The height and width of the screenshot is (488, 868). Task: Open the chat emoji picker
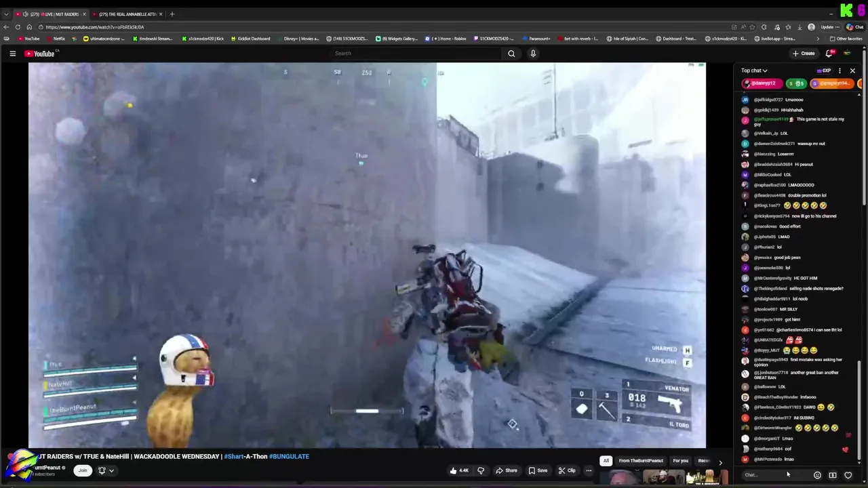pyautogui.click(x=817, y=475)
